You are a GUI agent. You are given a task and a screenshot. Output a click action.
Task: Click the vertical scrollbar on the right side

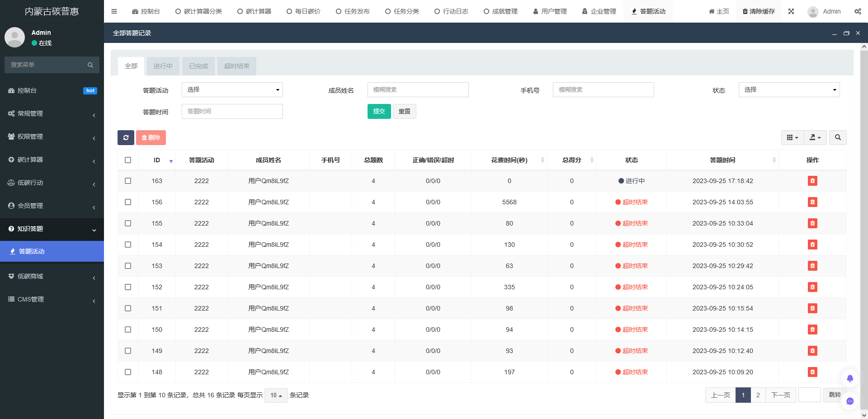click(x=864, y=231)
